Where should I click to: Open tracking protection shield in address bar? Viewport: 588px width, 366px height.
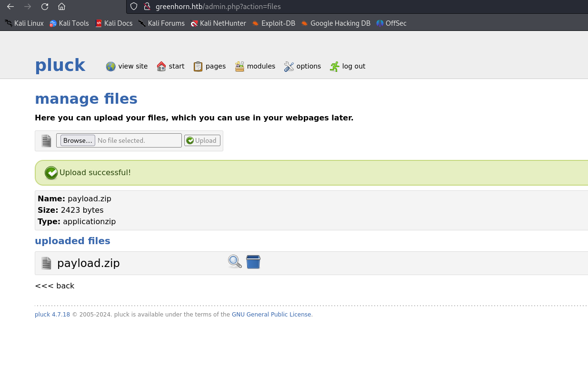pyautogui.click(x=133, y=7)
